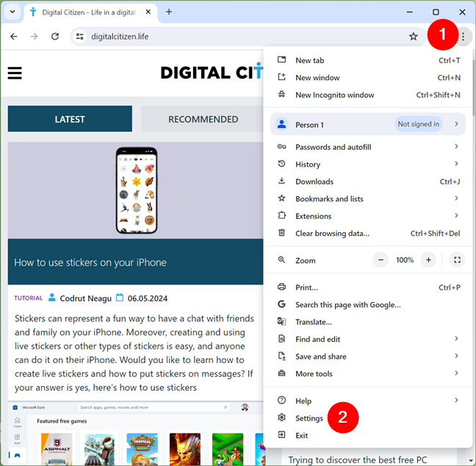The image size is (476, 466).
Task: Expand the Find and edit submenu
Action: point(368,339)
